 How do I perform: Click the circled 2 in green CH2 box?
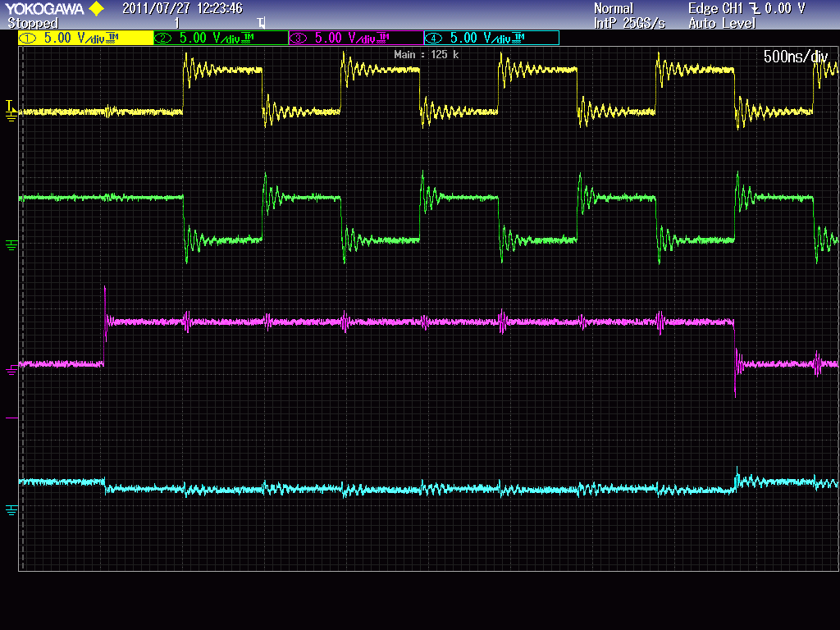(163, 38)
